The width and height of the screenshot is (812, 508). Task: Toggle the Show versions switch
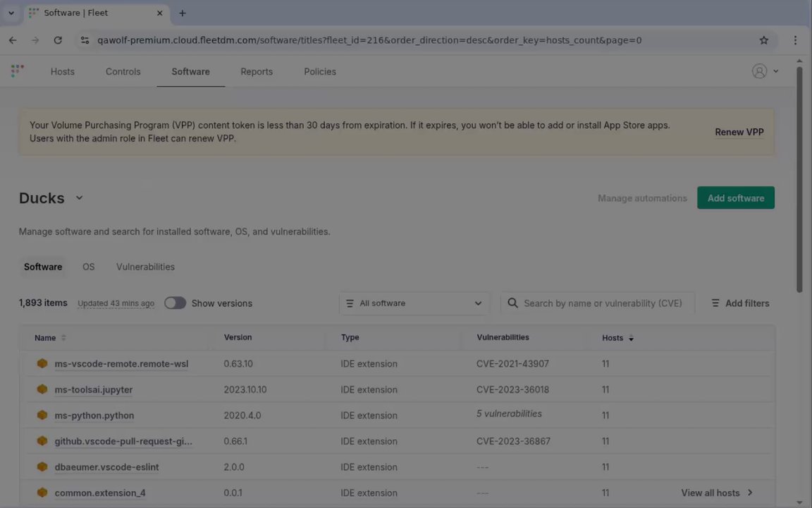(175, 303)
